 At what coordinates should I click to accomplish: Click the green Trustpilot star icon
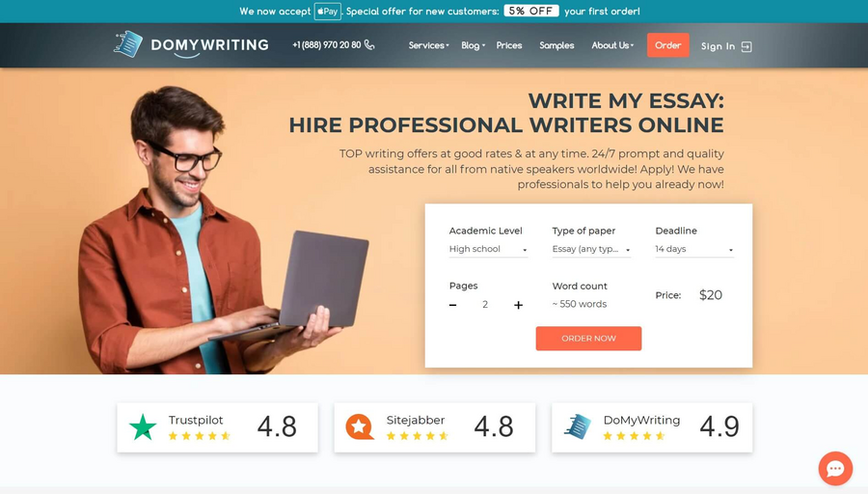coord(143,427)
